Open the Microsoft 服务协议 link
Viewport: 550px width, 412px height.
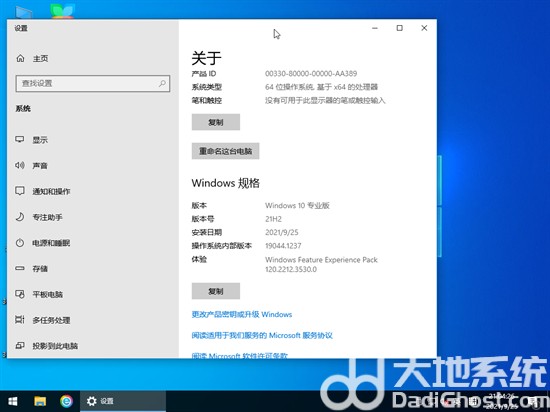point(262,336)
